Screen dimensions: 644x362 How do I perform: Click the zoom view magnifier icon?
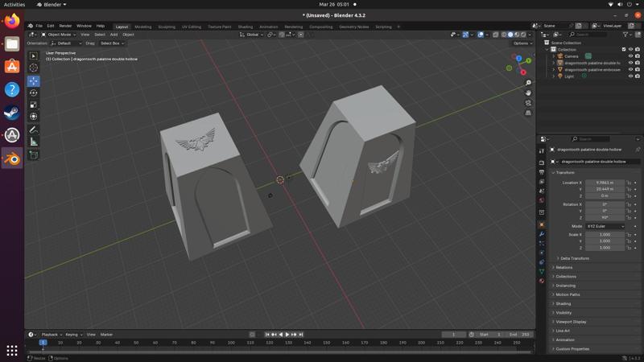click(528, 83)
